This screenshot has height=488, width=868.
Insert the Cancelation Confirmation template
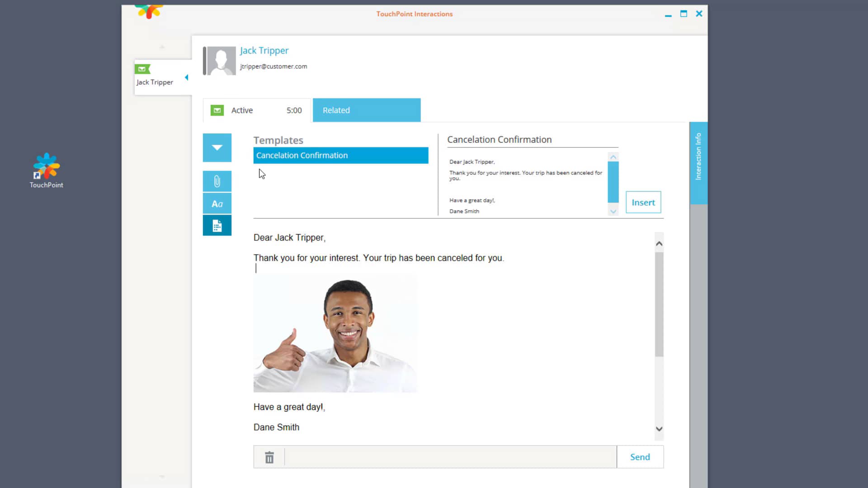[643, 202]
